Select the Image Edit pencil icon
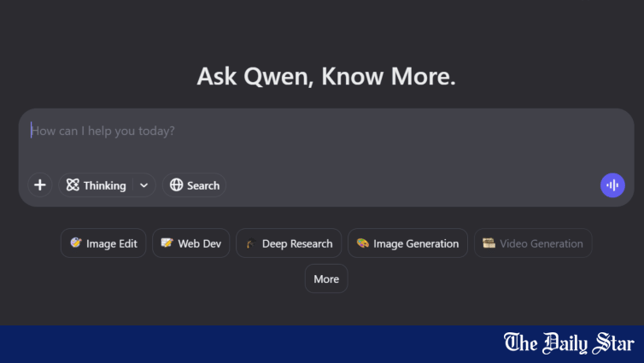 coord(75,243)
